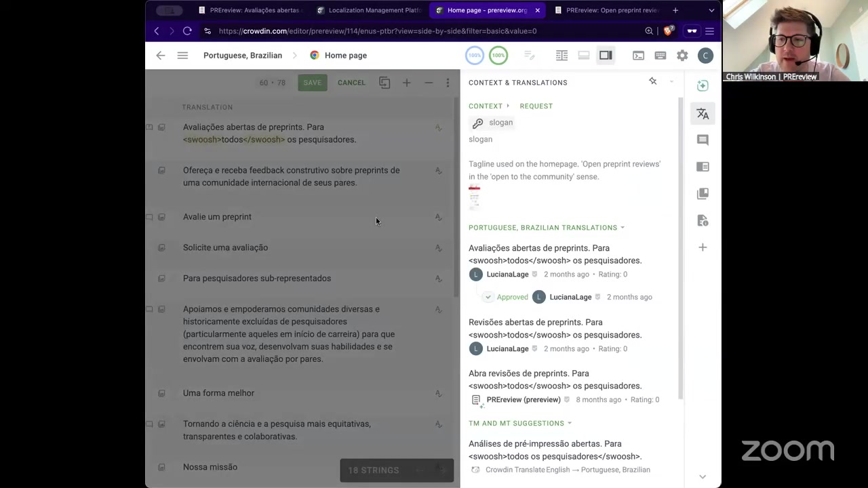Click the green 100% approval progress circle

pos(498,56)
